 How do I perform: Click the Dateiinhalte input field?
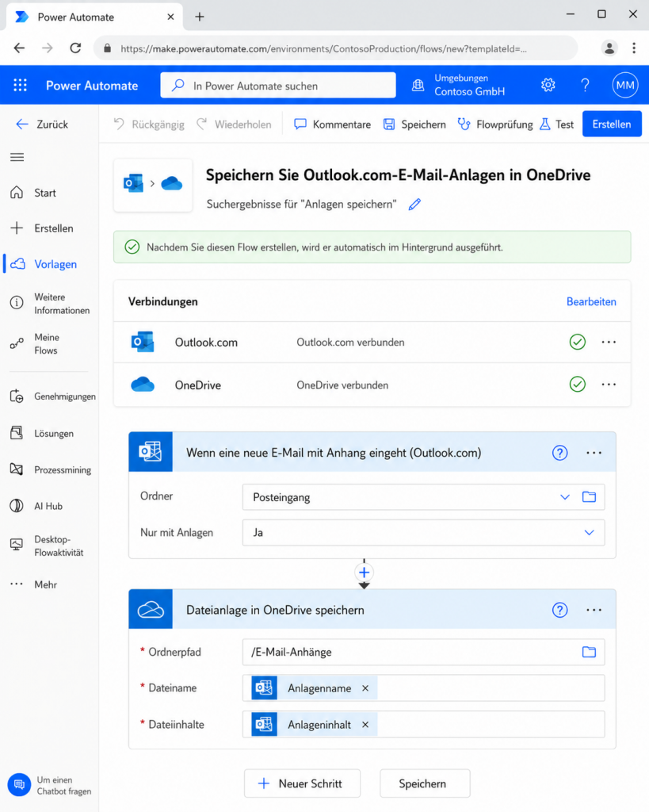pos(423,725)
